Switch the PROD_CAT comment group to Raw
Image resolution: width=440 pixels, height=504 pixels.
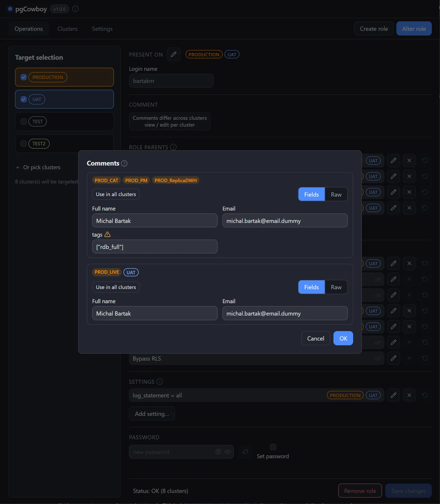click(336, 194)
